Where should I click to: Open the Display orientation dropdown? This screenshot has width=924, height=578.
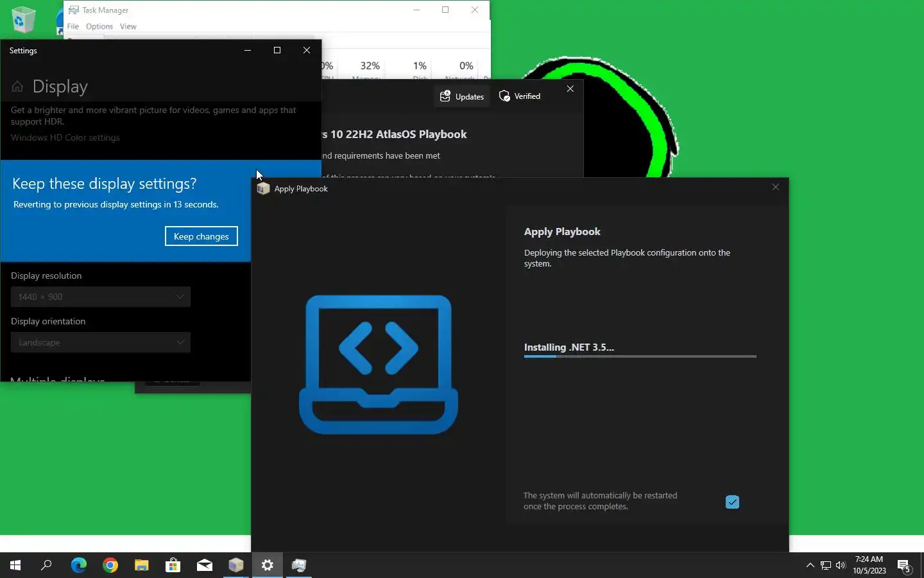click(x=101, y=342)
